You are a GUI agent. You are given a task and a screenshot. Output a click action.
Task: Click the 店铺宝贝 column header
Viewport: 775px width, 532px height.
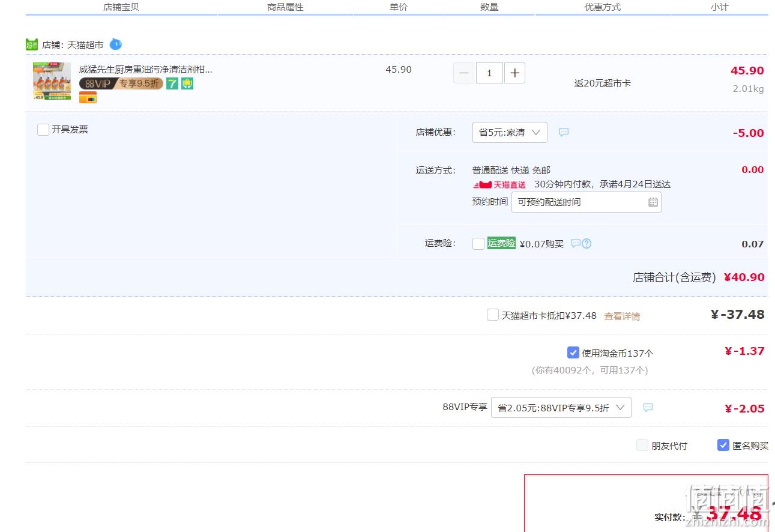coord(121,7)
